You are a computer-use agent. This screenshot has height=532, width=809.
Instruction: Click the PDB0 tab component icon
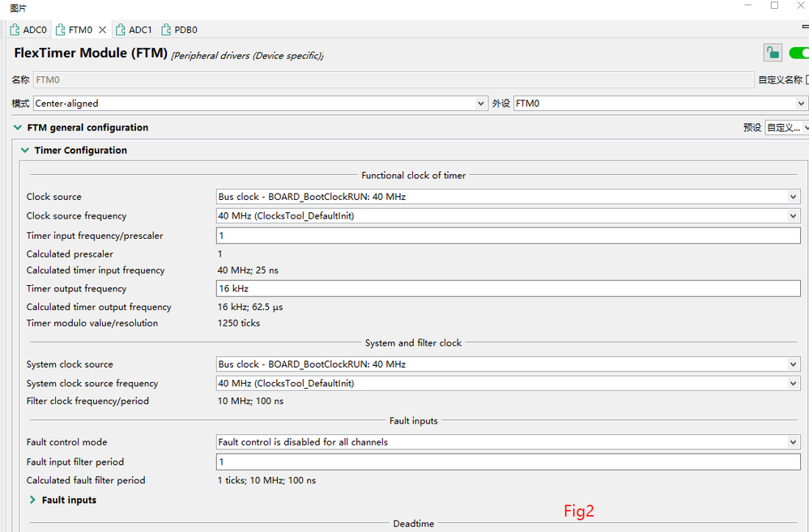coord(167,30)
